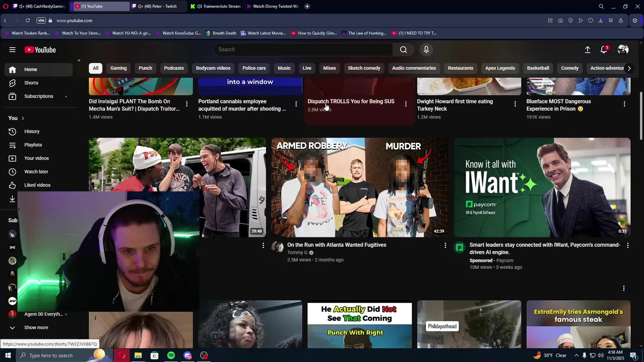Open a new browser tab
The image size is (644, 362).
click(x=307, y=7)
